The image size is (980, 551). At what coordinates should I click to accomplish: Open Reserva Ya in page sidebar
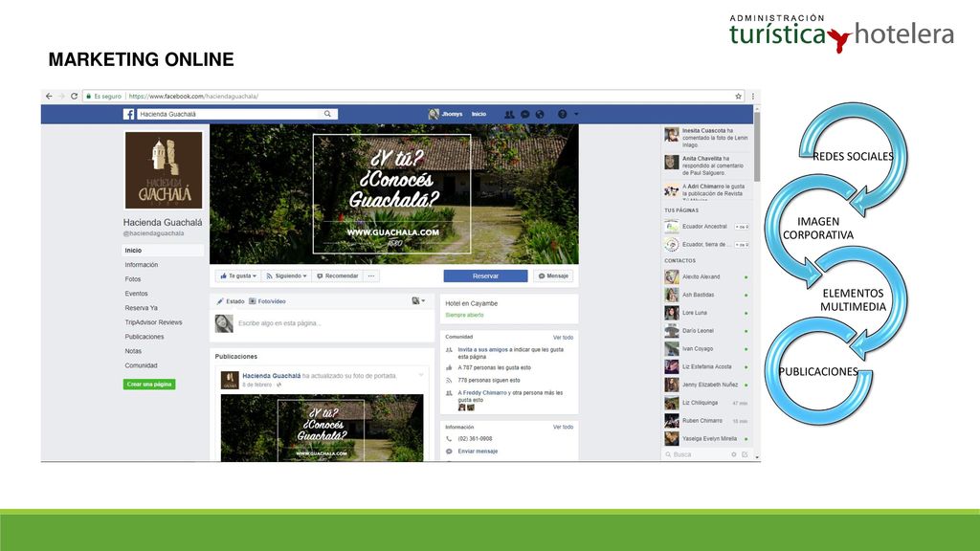tap(141, 308)
